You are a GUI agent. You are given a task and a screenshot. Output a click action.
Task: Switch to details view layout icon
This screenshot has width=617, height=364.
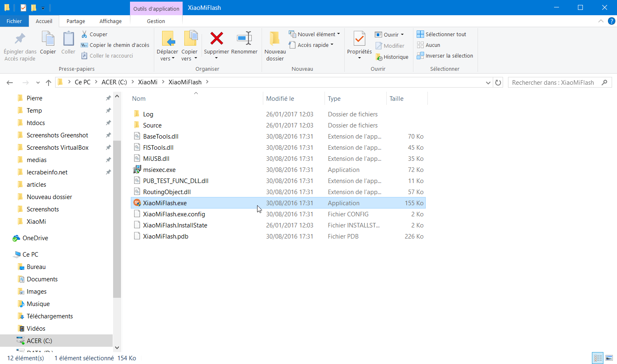click(598, 358)
